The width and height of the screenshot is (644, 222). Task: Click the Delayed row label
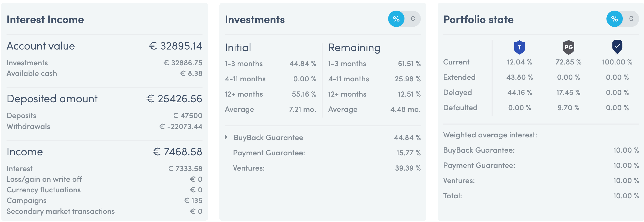pos(457,92)
